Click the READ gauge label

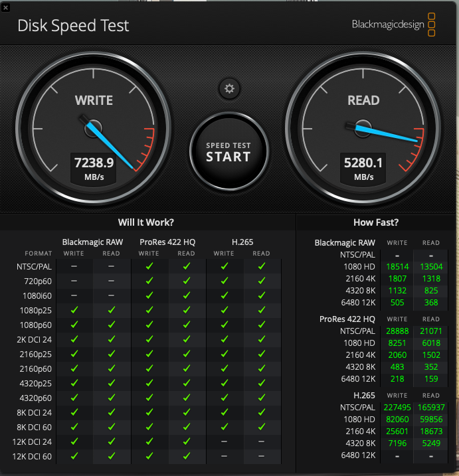[x=363, y=100]
